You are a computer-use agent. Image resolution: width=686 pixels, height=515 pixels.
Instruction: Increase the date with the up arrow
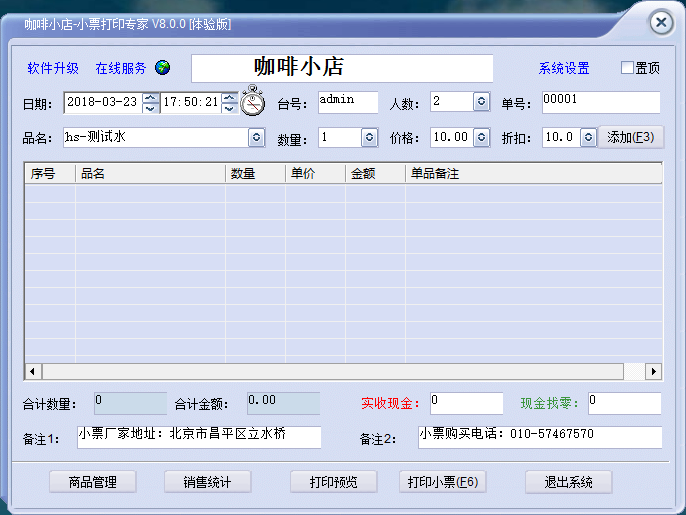[150, 98]
